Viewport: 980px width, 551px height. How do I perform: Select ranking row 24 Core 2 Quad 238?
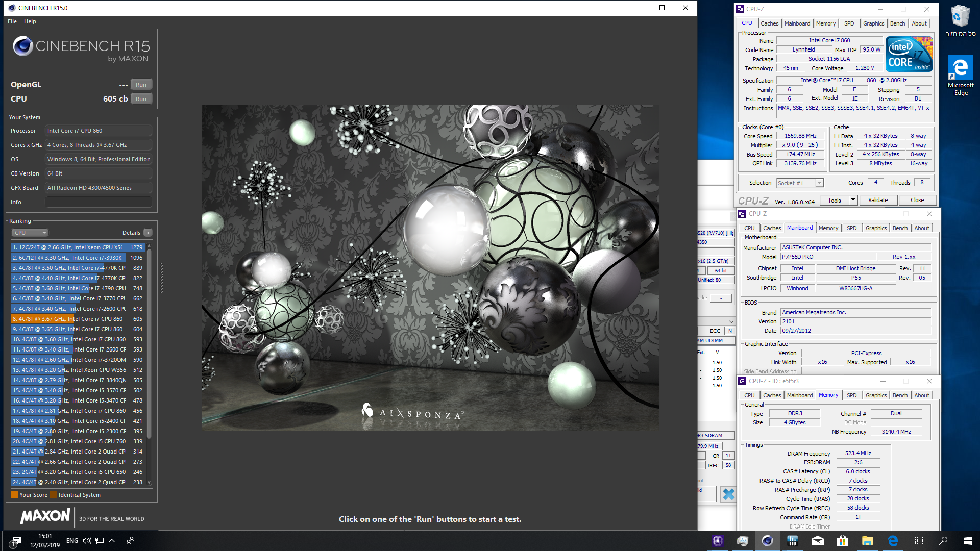(77, 482)
